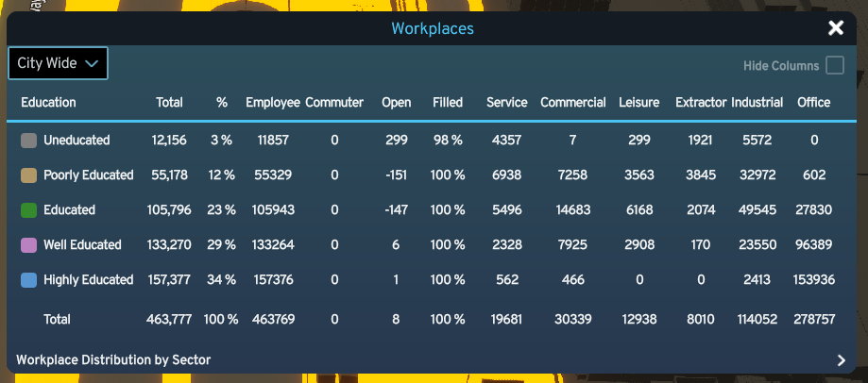Click the gray Uneducated color swatch

pyautogui.click(x=28, y=141)
